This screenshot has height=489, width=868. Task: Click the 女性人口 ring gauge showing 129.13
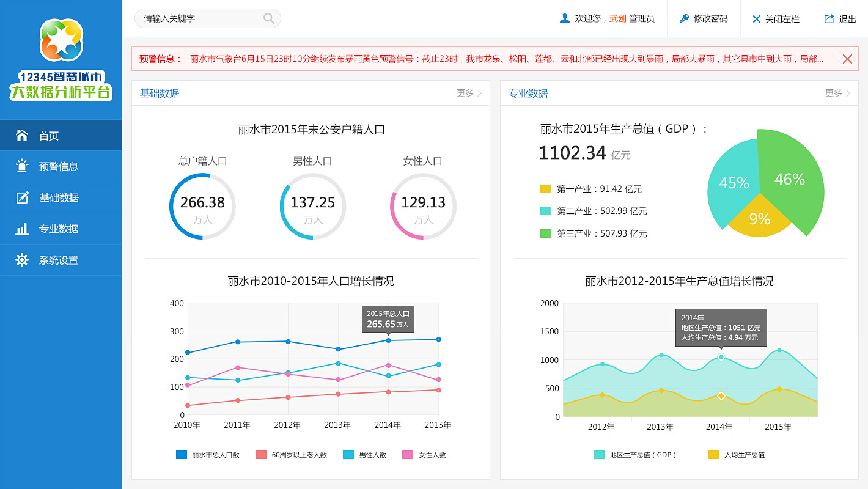423,207
